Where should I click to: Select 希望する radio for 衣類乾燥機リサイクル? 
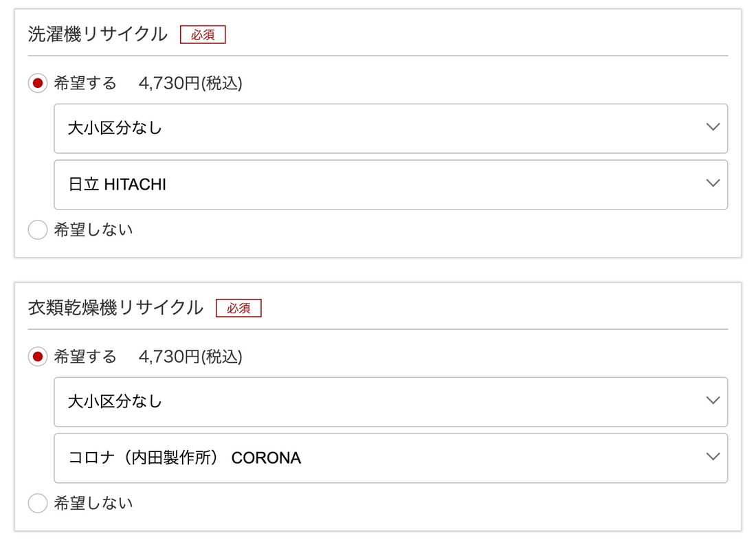click(38, 357)
